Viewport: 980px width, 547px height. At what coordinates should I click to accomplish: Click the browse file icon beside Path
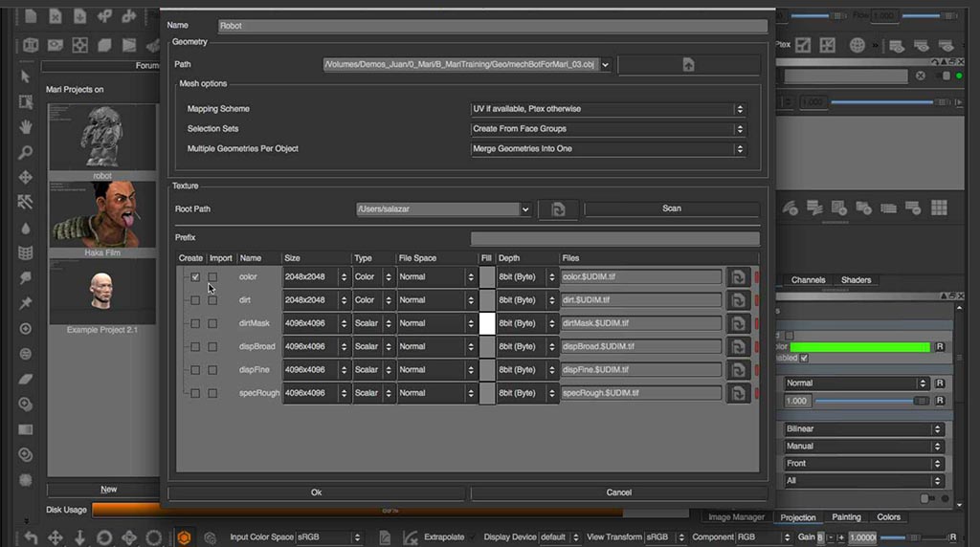coord(688,64)
